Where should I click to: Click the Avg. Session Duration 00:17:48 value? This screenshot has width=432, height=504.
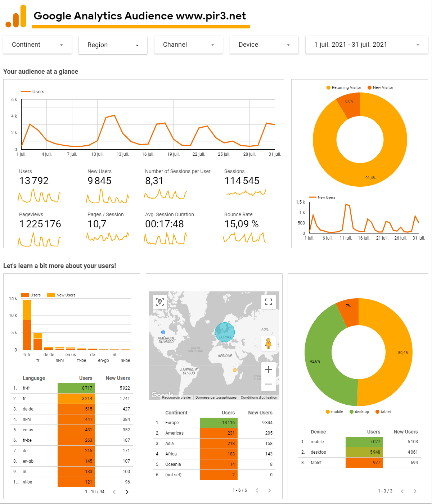tap(165, 224)
